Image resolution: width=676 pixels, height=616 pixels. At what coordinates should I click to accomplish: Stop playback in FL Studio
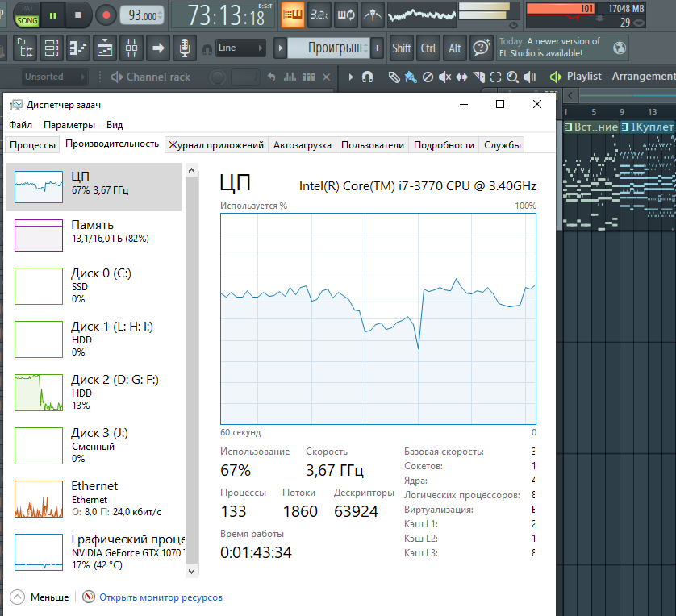[x=78, y=15]
